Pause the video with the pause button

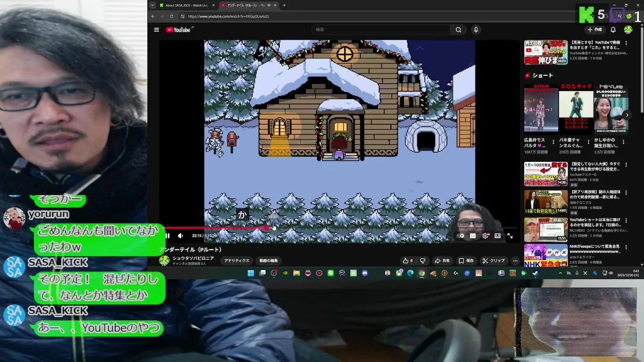coord(168,235)
